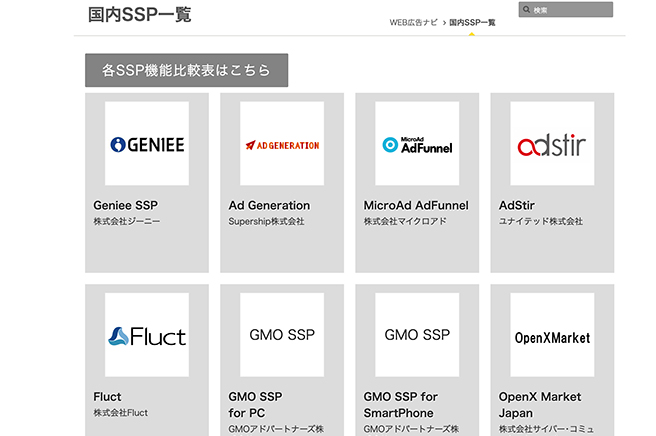This screenshot has width=656, height=436.
Task: Open the GMO SSP for SmartPhone logo image
Action: click(417, 335)
